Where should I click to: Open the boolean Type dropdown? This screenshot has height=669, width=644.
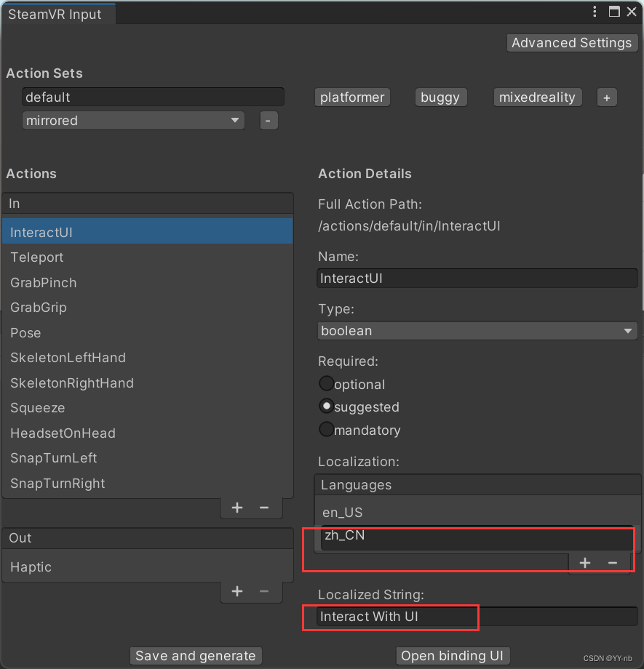click(x=477, y=331)
